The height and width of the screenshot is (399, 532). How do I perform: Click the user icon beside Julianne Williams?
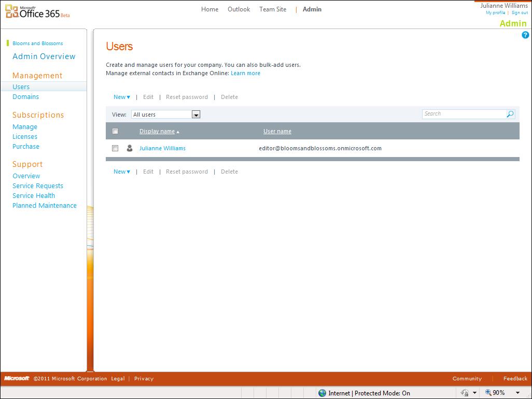click(x=130, y=148)
